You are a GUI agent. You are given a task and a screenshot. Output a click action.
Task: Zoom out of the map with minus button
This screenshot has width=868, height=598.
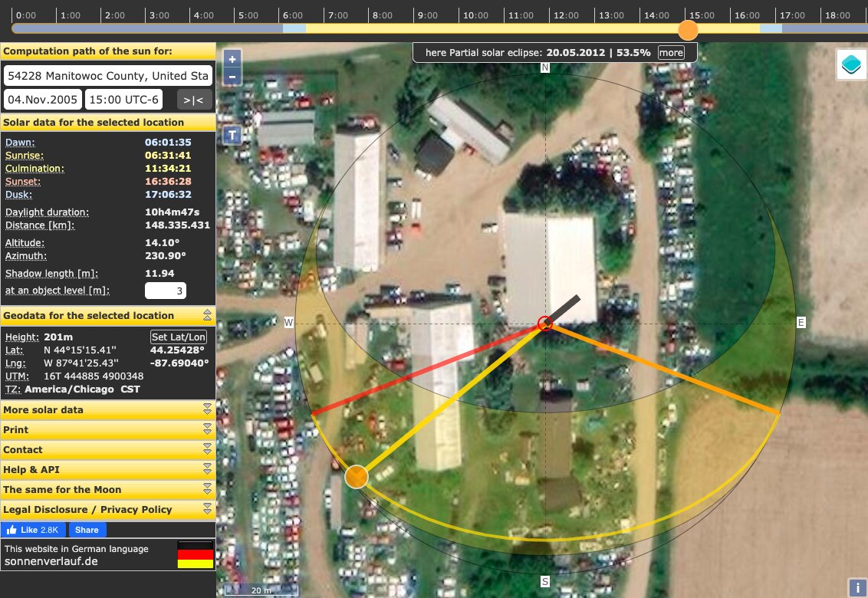point(232,77)
